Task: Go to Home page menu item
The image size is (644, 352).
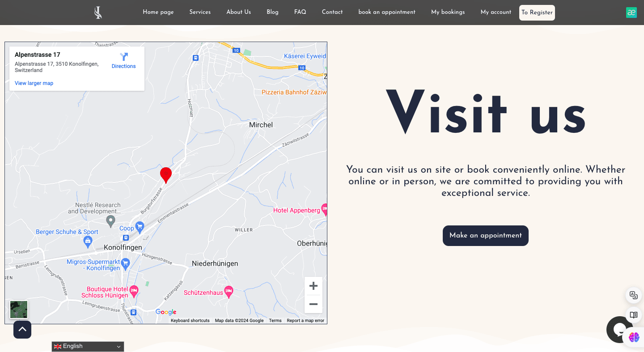Action: pos(158,12)
